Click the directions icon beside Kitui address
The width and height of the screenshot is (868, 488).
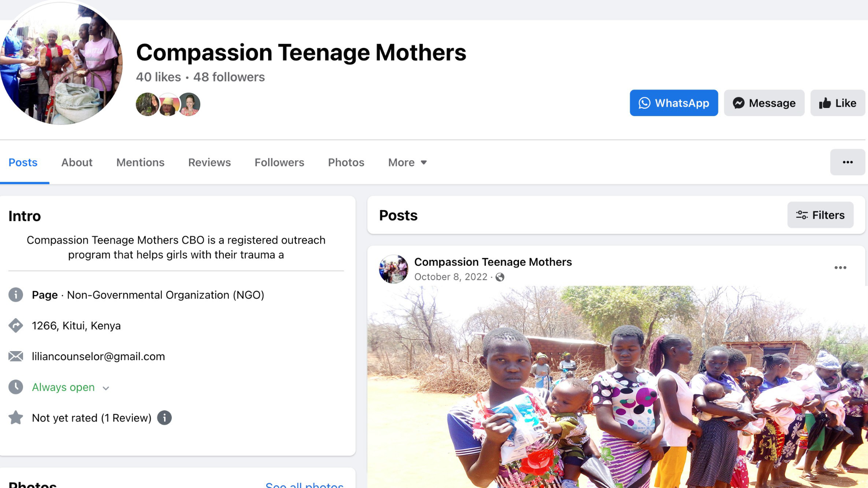click(x=16, y=326)
